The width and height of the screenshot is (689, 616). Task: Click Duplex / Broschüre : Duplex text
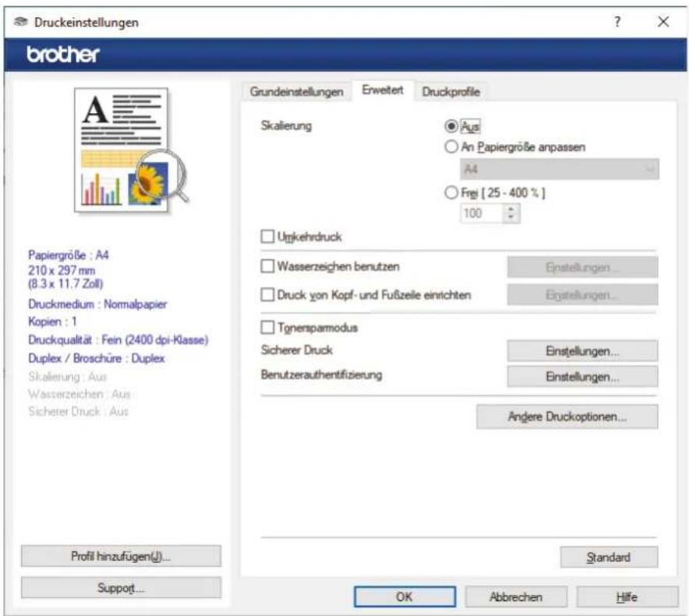click(96, 359)
